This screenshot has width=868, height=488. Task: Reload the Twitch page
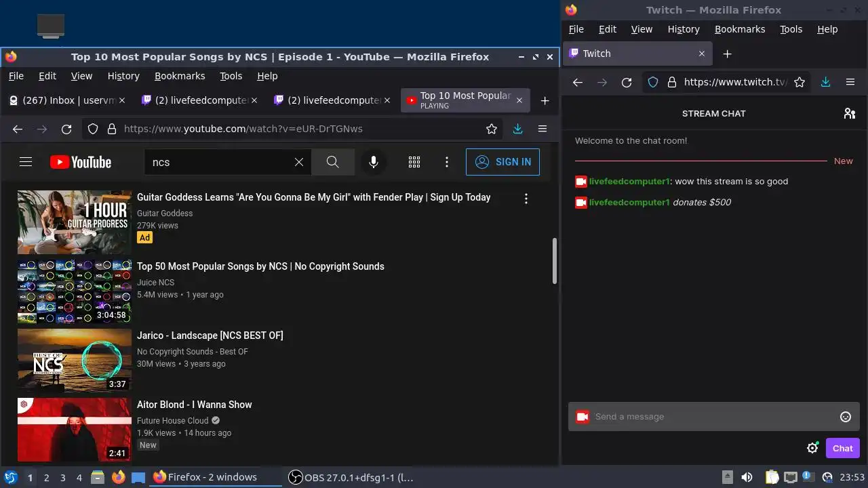coord(627,82)
